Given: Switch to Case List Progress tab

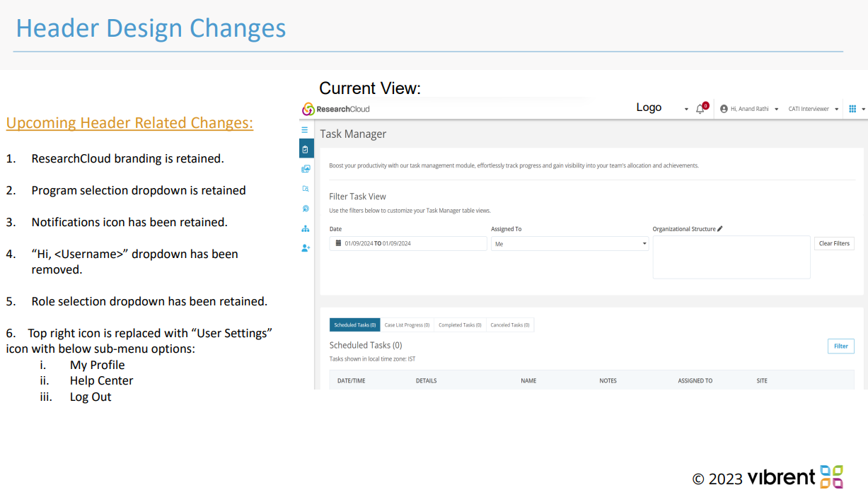Looking at the screenshot, I should (x=407, y=325).
